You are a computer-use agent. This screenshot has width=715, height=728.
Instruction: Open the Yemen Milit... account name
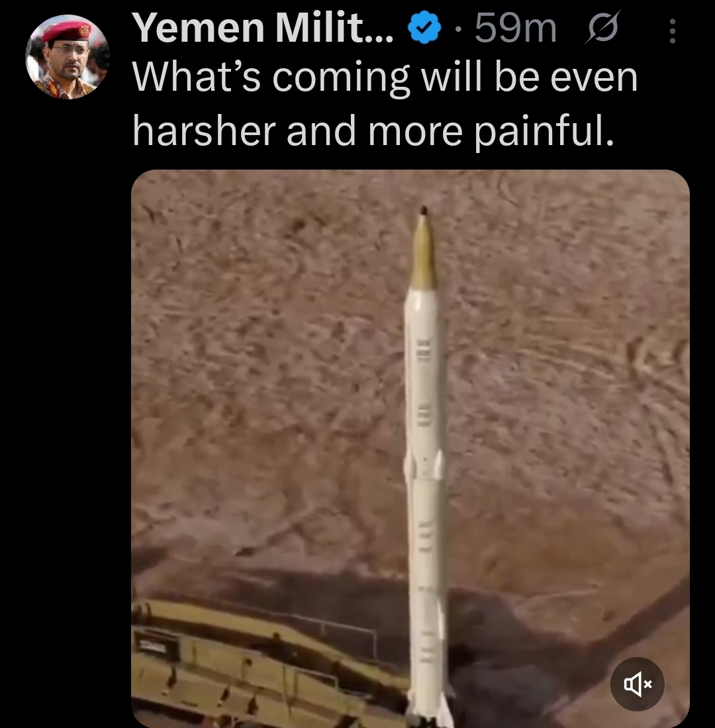[x=263, y=28]
